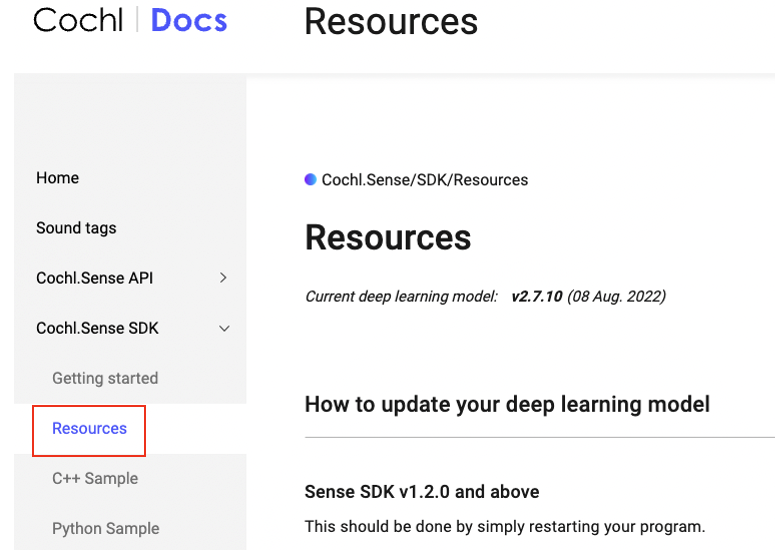Go to Home in the sidebar
The width and height of the screenshot is (775, 550).
click(x=57, y=178)
